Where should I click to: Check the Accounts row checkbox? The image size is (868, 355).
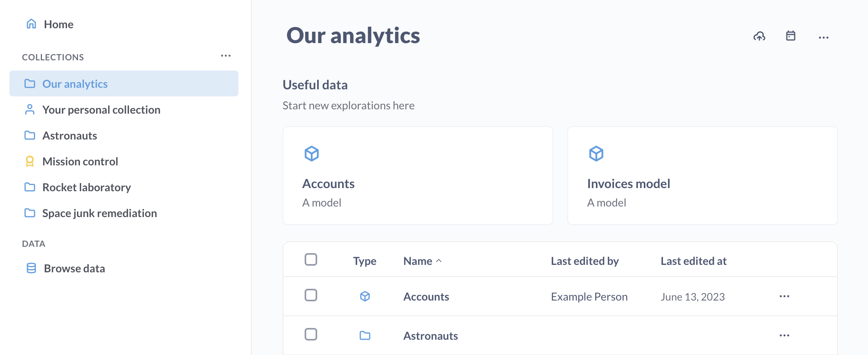coord(311,295)
